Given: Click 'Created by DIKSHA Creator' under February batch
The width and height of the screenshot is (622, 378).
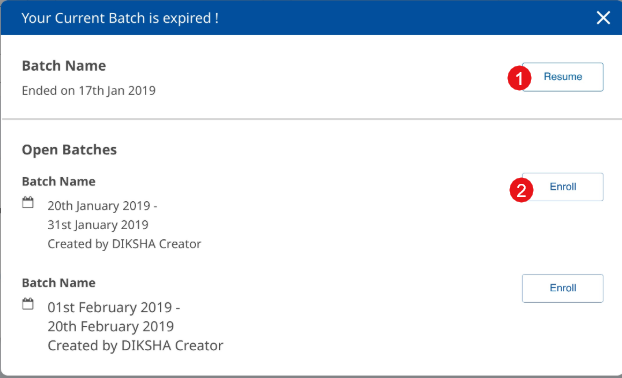Looking at the screenshot, I should (x=135, y=345).
